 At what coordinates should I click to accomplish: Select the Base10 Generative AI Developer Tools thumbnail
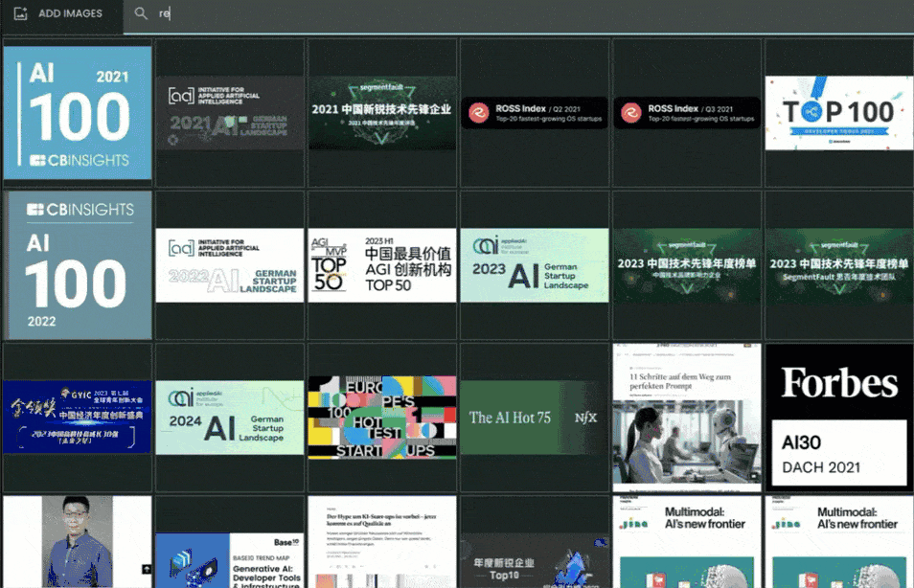(230, 560)
